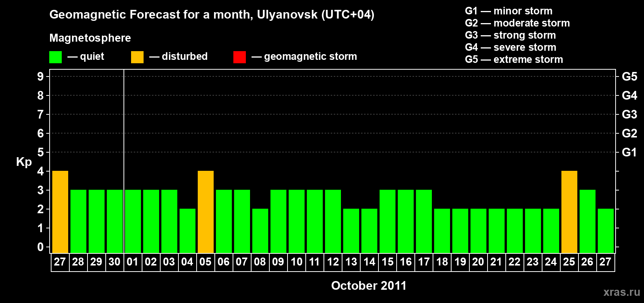Click the orange disturbed legend swatch
Viewport: 644px width, 303px height.
tap(137, 57)
